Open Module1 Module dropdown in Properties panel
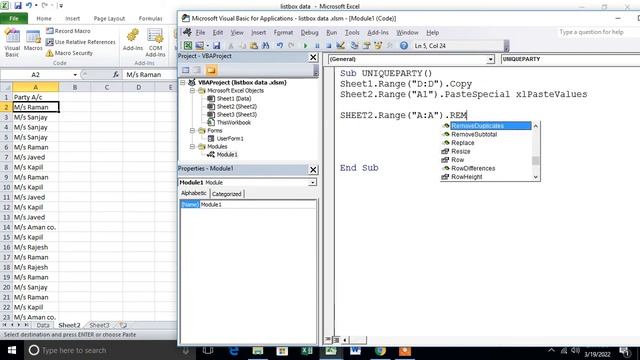640x360 pixels. pos(312,182)
